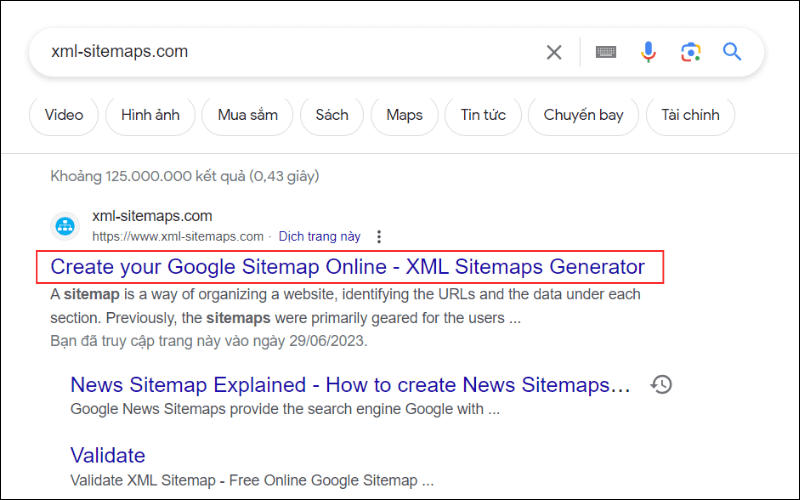Select the Chuyến bay filter tab
Screen dimensions: 800x500
tap(583, 115)
